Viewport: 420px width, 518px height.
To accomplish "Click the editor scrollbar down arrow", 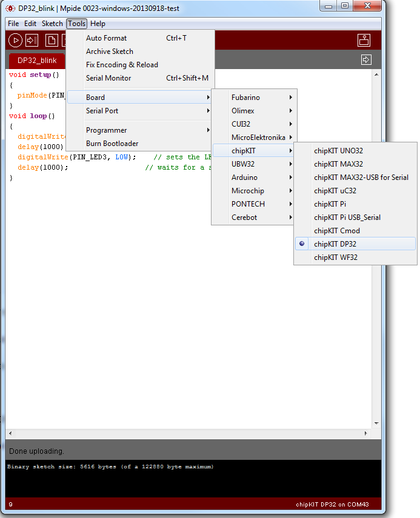I will (x=376, y=423).
